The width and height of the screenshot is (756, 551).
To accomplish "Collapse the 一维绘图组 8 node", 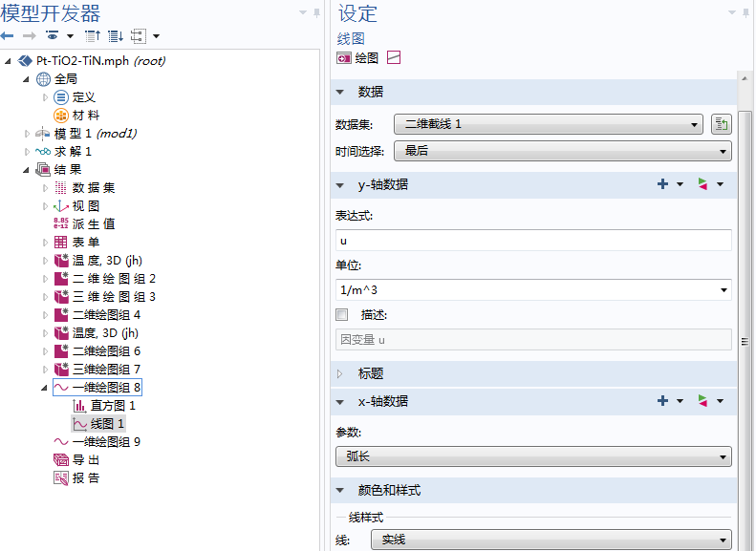I will coord(44,388).
